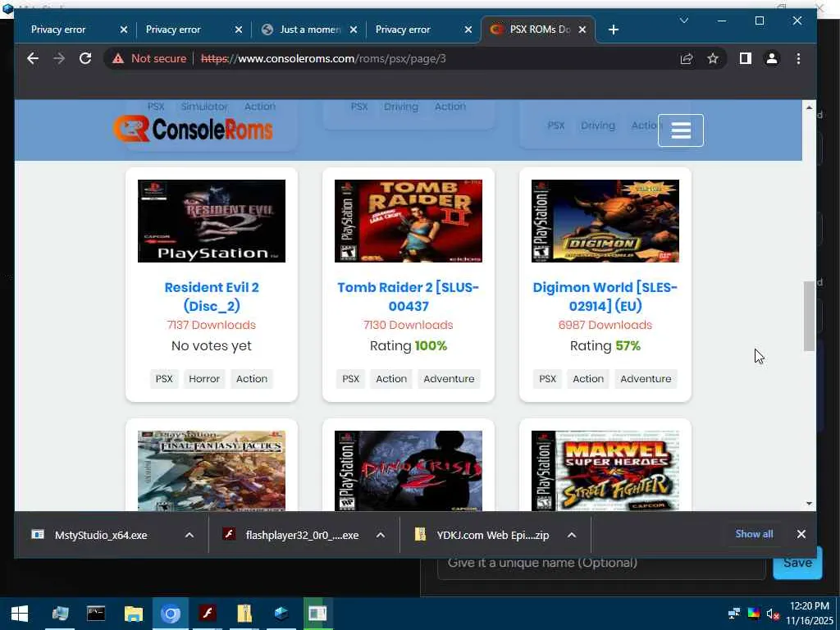This screenshot has height=630, width=840.
Task: Click Marvel Super Heroes vs Street Fighter cover
Action: pos(605,470)
